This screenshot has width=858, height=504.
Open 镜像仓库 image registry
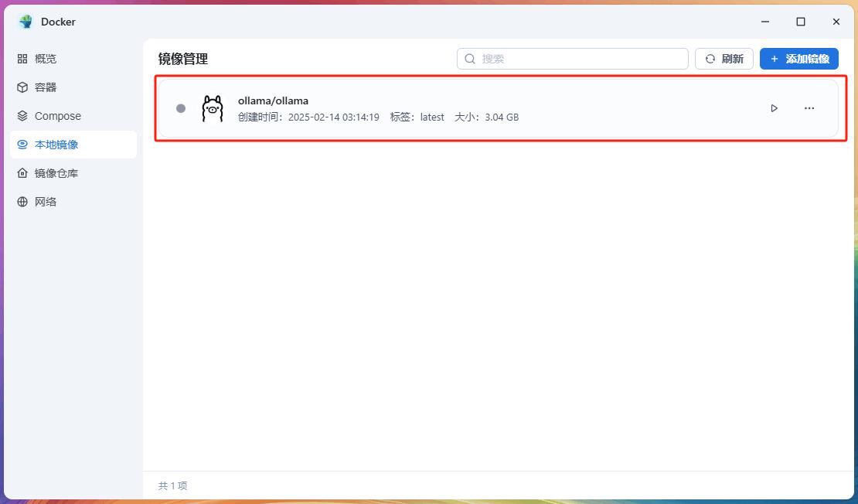56,173
